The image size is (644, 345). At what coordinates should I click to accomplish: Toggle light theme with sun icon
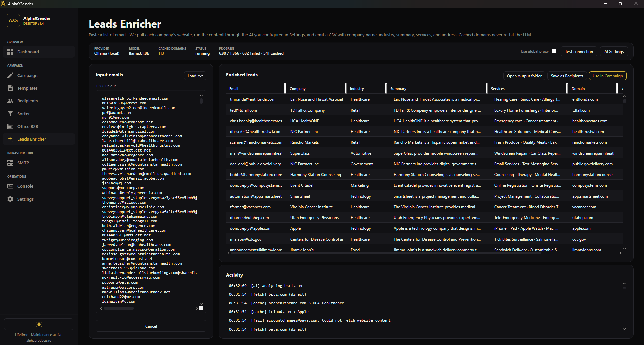pyautogui.click(x=39, y=324)
